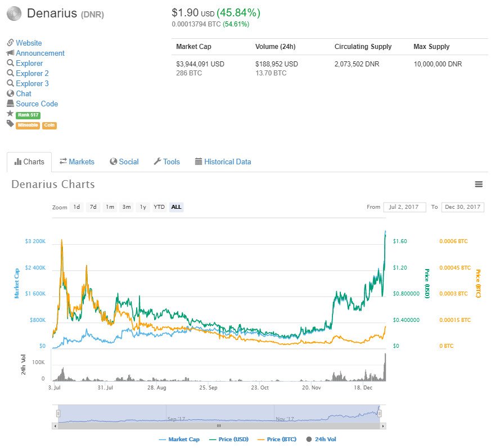The width and height of the screenshot is (495, 448).
Task: Click the star rank icon
Action: 10,114
